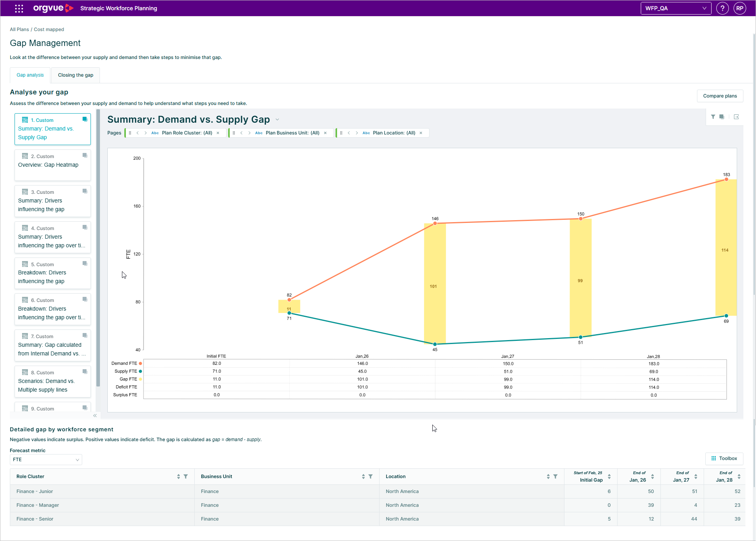This screenshot has width=756, height=541.
Task: Open Cost mapped breadcrumb link
Action: coord(49,29)
